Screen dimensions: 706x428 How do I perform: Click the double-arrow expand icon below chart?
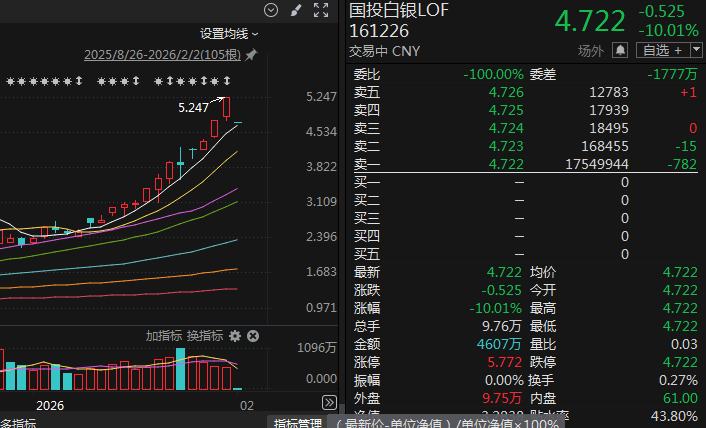[328, 402]
